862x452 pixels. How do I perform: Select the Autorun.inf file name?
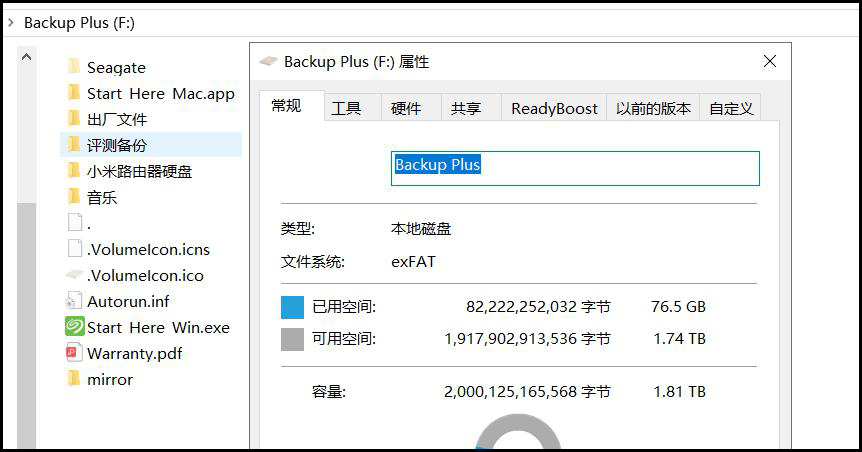[128, 301]
